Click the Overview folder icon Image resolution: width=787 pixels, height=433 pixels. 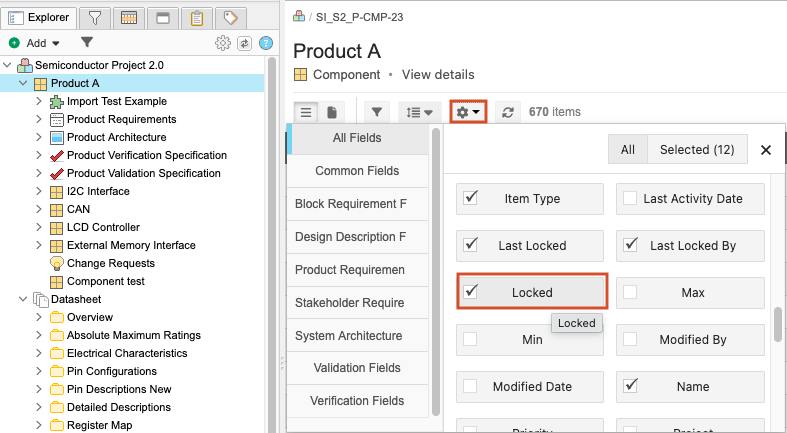tap(57, 318)
